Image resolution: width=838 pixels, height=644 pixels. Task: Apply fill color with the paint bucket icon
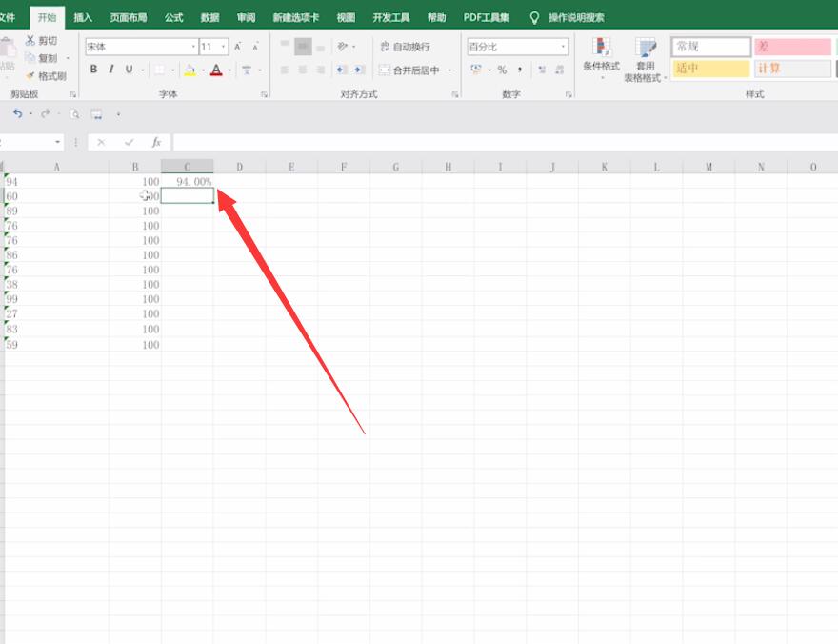click(x=190, y=70)
